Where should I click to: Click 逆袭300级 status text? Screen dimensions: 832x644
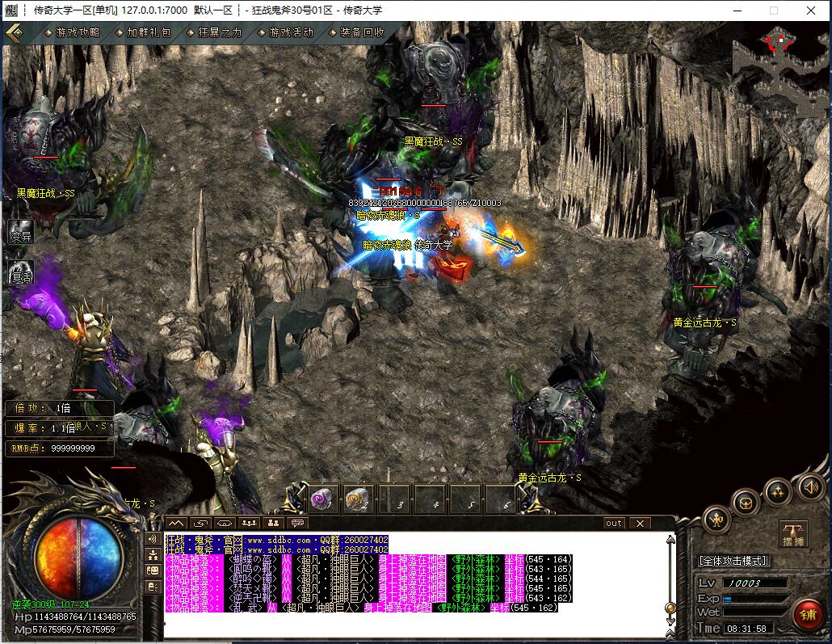(x=33, y=604)
